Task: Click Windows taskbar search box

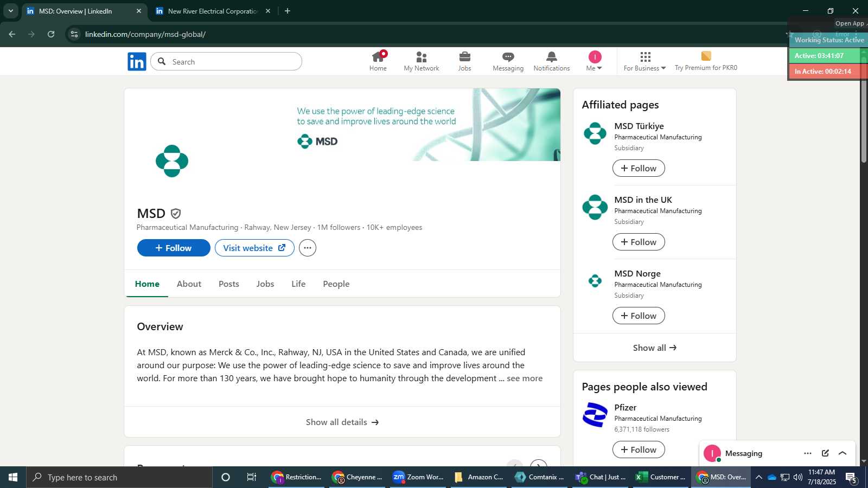Action: coord(119,477)
